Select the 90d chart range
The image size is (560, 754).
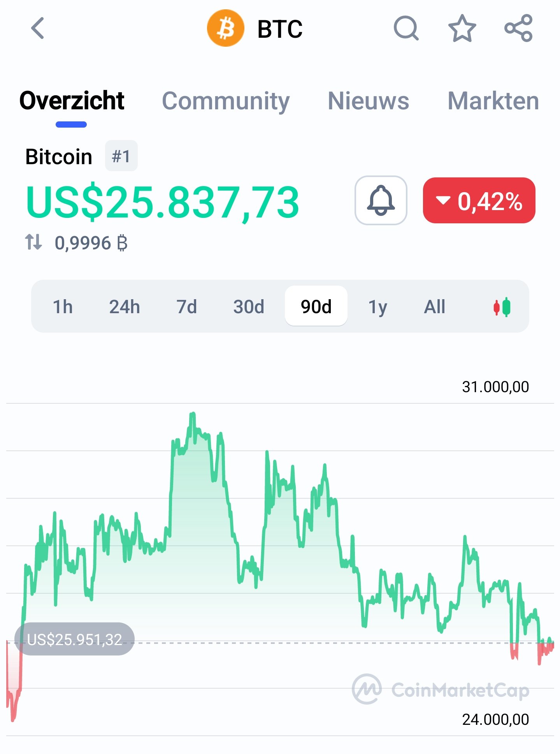(x=316, y=306)
